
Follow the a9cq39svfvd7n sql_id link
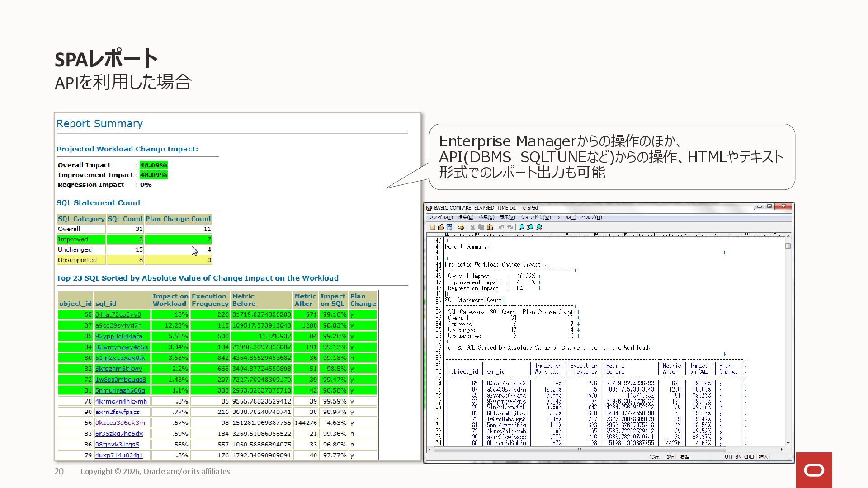[118, 325]
